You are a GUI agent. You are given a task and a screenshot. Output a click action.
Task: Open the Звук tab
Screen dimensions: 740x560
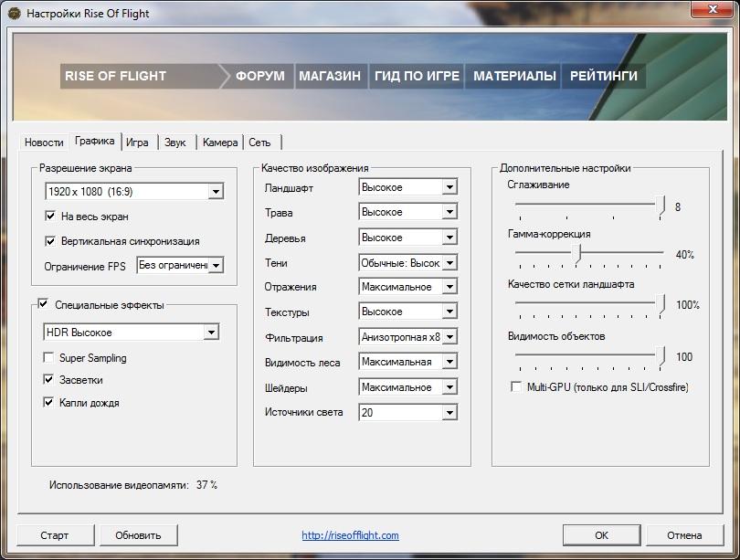point(175,143)
